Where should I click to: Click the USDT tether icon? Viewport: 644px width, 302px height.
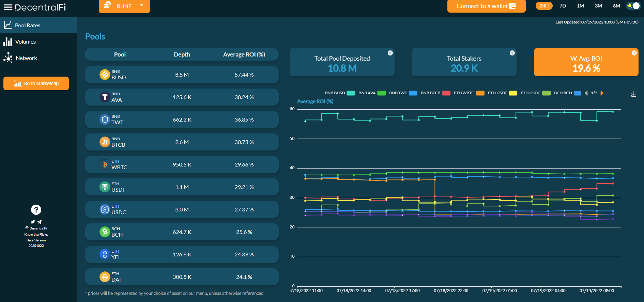click(x=105, y=187)
